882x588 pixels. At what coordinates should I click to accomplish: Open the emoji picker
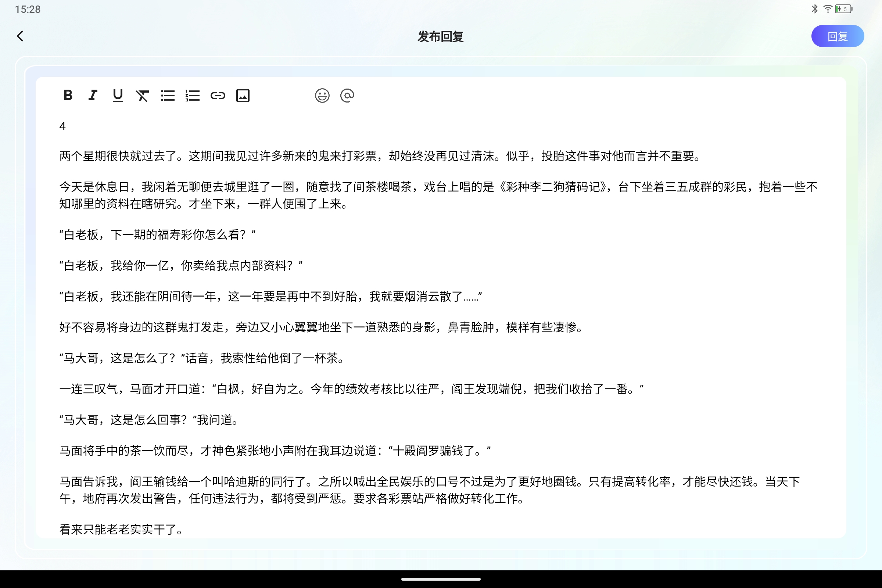322,95
